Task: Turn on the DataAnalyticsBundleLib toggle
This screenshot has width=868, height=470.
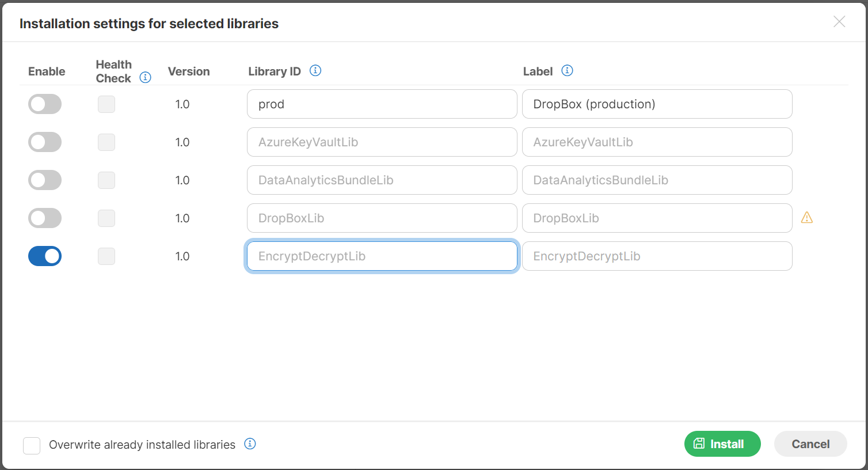Action: (x=45, y=180)
